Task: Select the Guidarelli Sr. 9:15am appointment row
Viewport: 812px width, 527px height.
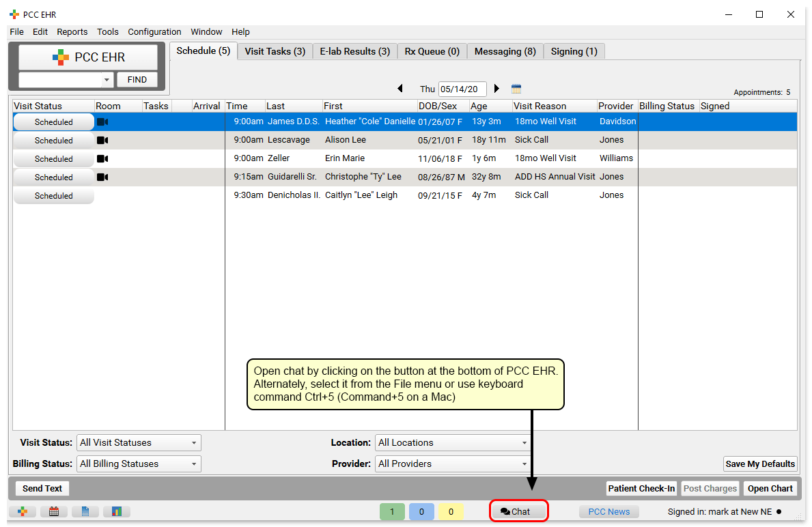Action: click(405, 177)
